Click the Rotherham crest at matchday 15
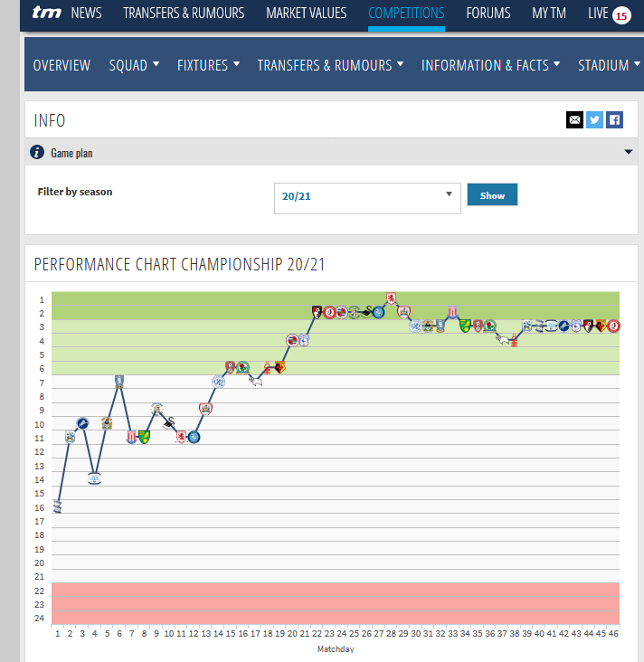The height and width of the screenshot is (662, 644). tap(230, 367)
